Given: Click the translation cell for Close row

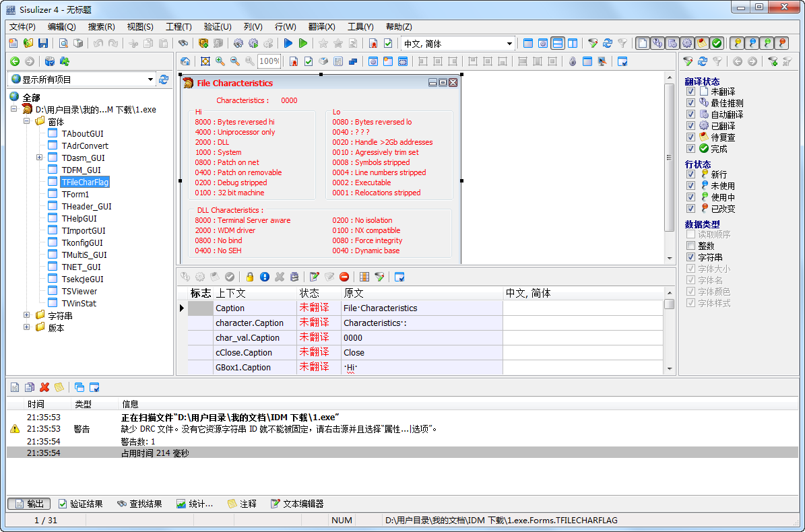Looking at the screenshot, I should (x=583, y=352).
